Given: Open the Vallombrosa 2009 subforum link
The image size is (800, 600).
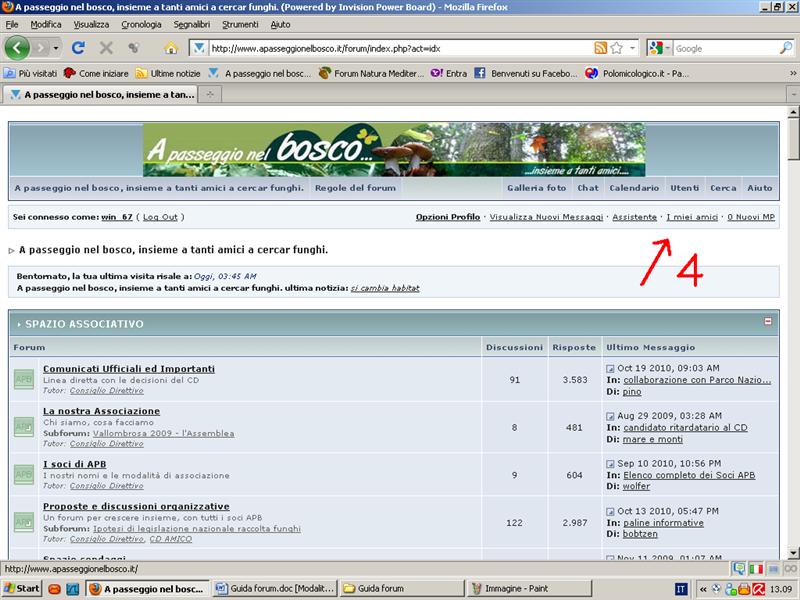Looking at the screenshot, I should pyautogui.click(x=163, y=433).
